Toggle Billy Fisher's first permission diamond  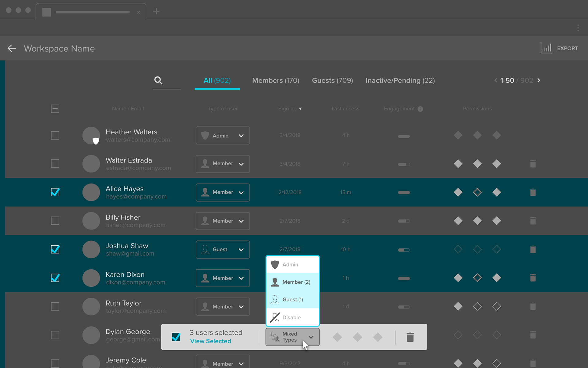point(458,221)
